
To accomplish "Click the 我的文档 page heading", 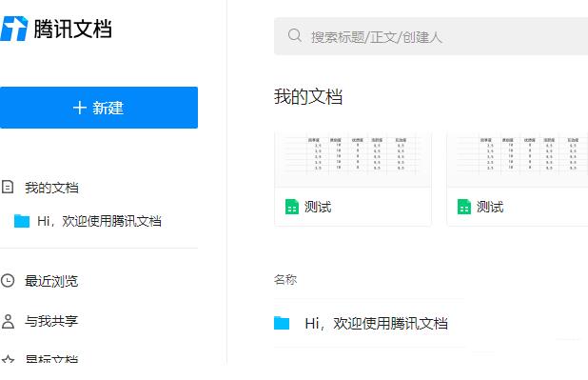I will click(308, 96).
